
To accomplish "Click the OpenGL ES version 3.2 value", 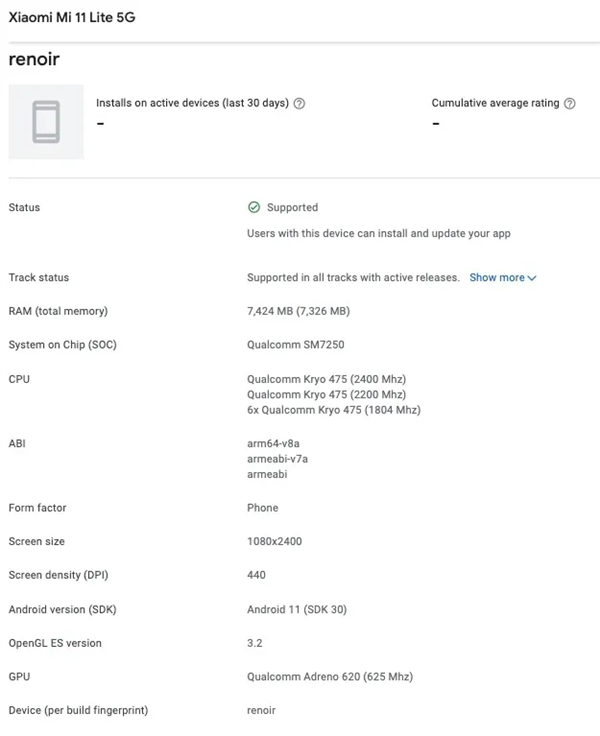I will 254,643.
